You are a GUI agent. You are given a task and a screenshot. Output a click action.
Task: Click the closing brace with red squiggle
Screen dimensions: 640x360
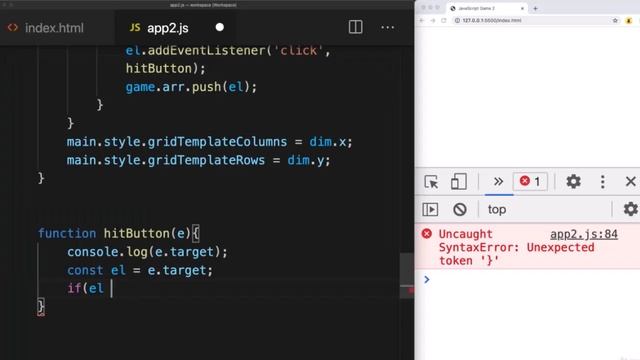41,307
